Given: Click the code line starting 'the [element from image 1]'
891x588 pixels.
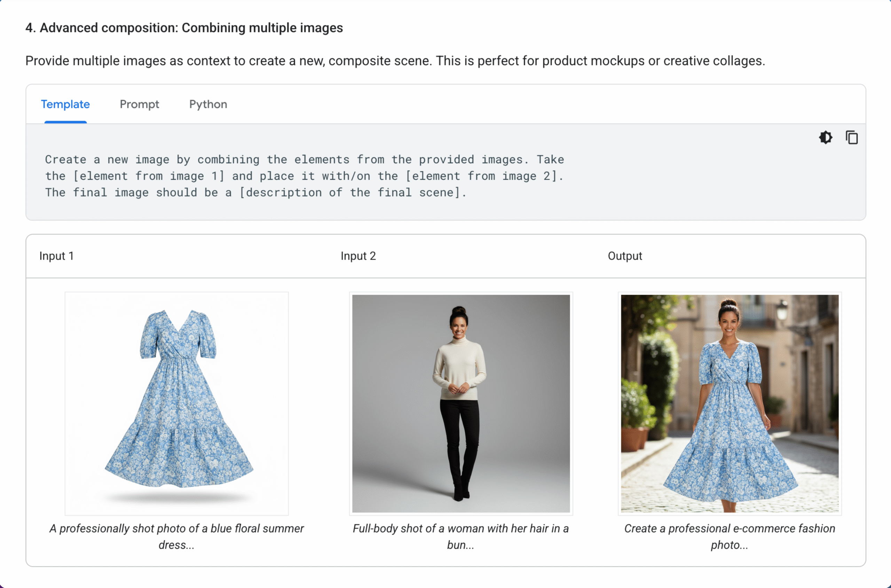Looking at the screenshot, I should coord(305,176).
